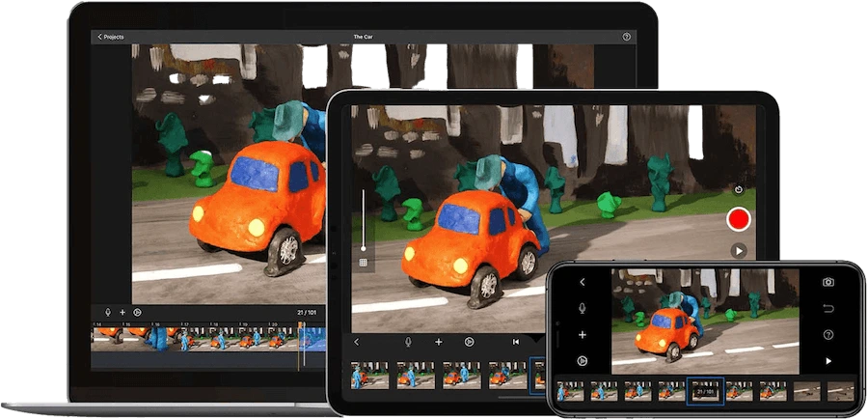Tap the round play button under tablet record
This screenshot has height=420, width=868.
738,251
